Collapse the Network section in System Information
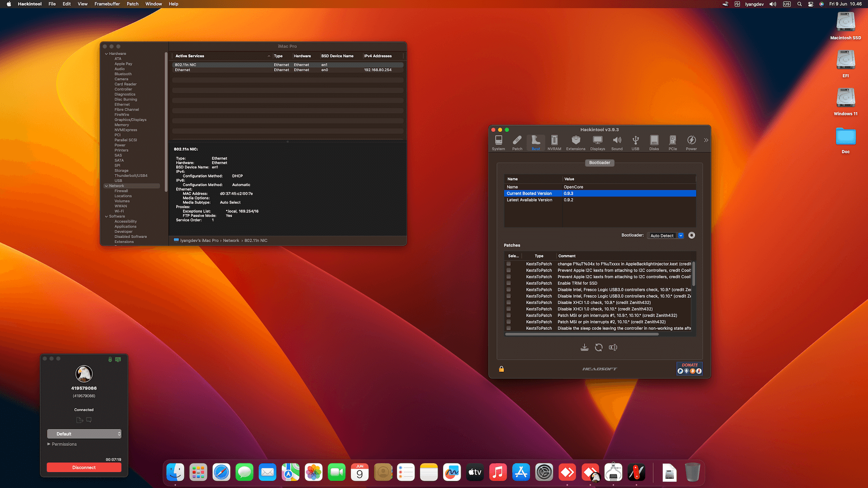Screen dimensions: 868x488 (x=107, y=186)
